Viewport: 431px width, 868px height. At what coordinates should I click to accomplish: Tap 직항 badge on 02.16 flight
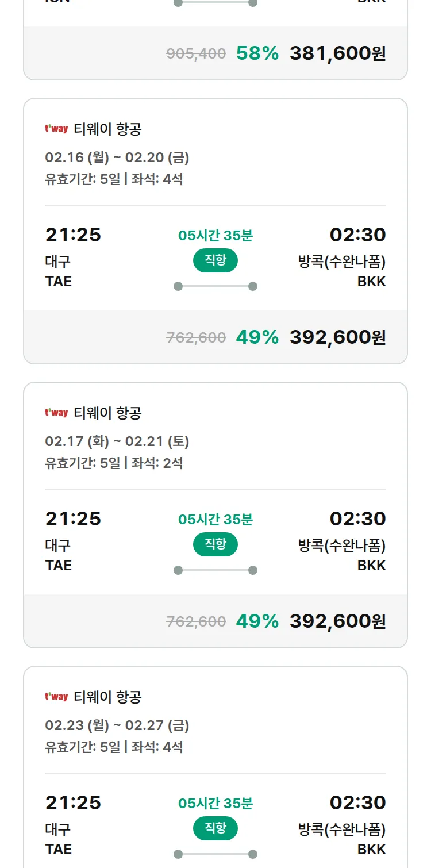(x=215, y=260)
